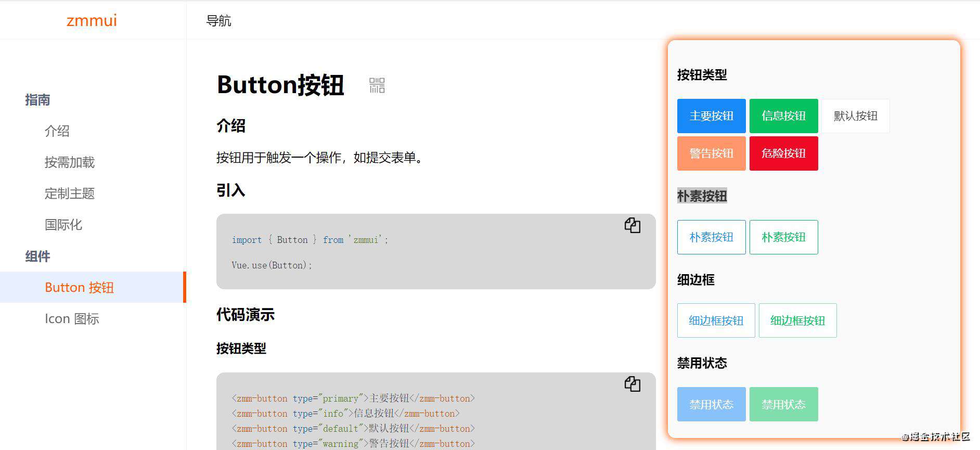Click the 组件 sidebar section heading
Viewport: 980px width, 450px height.
[37, 256]
